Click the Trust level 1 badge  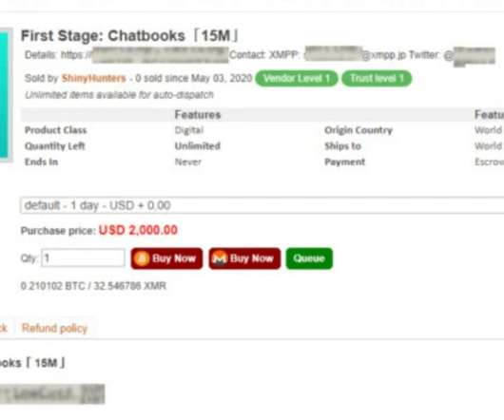click(x=377, y=78)
